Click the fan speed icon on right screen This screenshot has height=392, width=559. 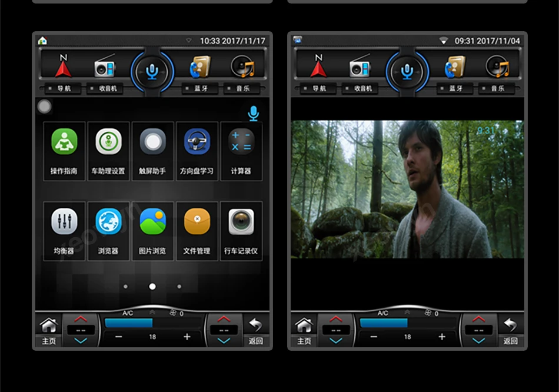428,313
